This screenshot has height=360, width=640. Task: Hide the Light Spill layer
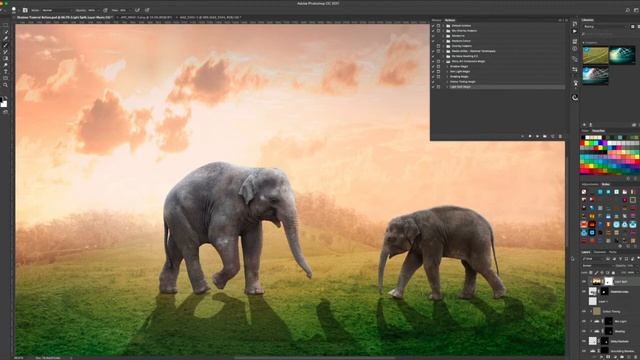click(x=584, y=282)
